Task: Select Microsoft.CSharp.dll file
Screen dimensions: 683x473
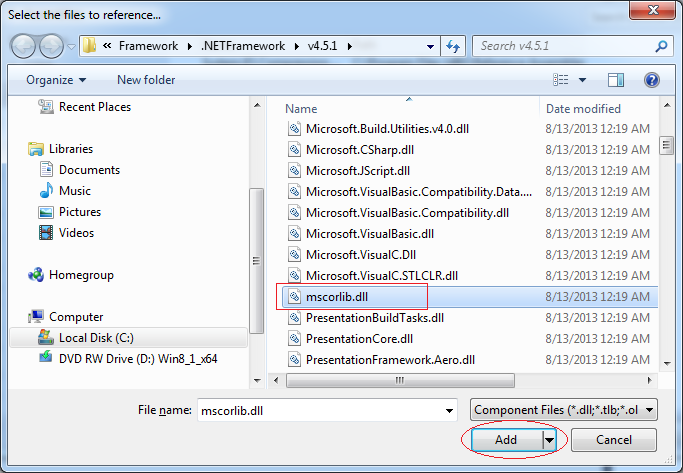Action: click(x=360, y=150)
